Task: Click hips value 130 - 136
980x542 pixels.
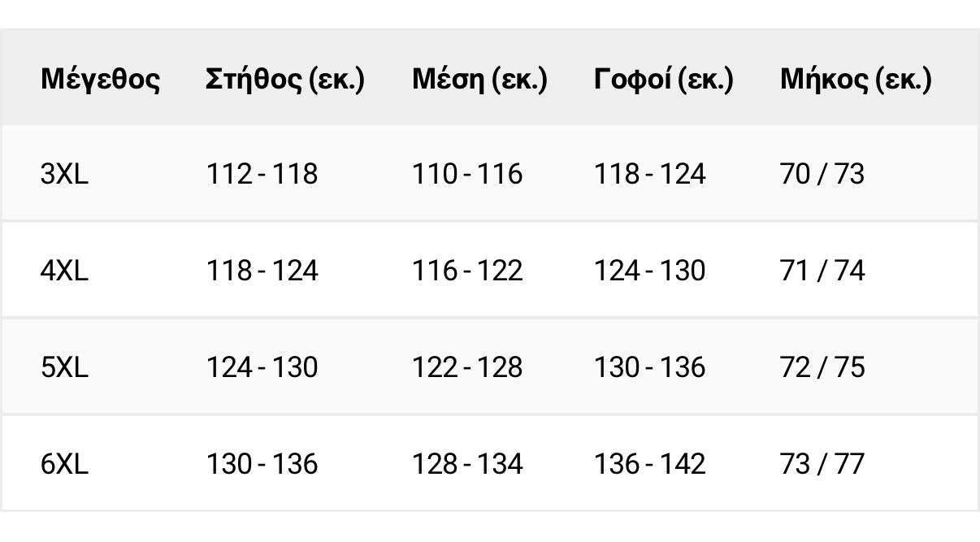Action: coord(650,367)
